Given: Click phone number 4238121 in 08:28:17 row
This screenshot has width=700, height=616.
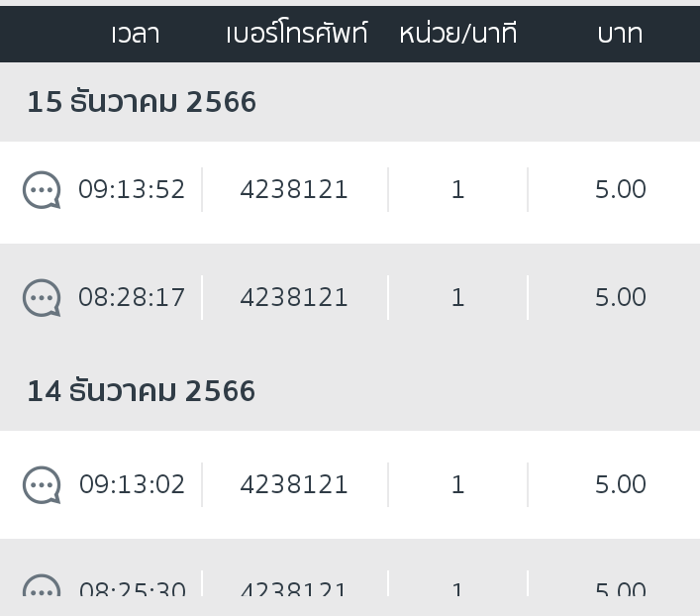Looking at the screenshot, I should (294, 297).
